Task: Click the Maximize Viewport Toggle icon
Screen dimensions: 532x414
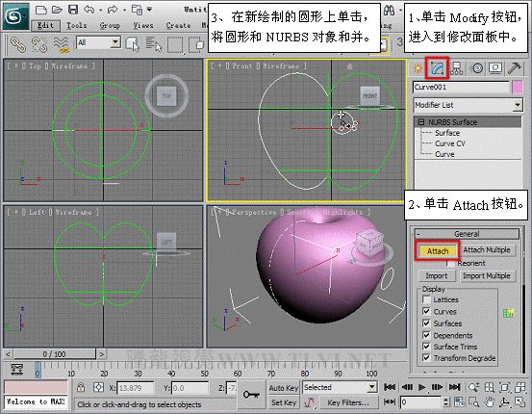Action: pos(519,402)
